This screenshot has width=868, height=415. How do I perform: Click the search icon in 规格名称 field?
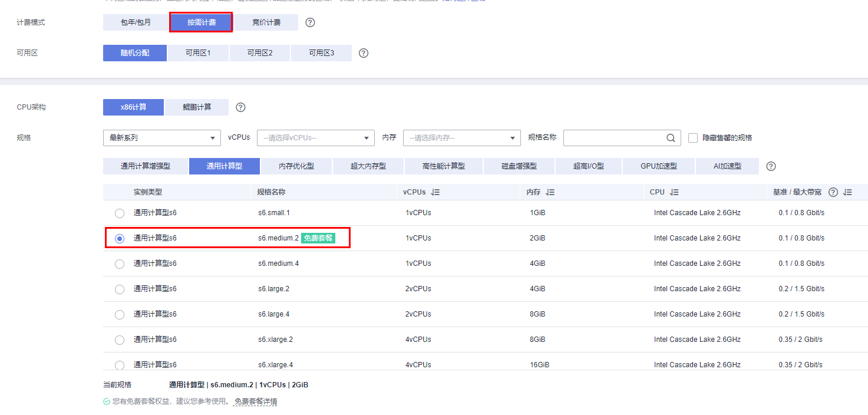pyautogui.click(x=671, y=138)
